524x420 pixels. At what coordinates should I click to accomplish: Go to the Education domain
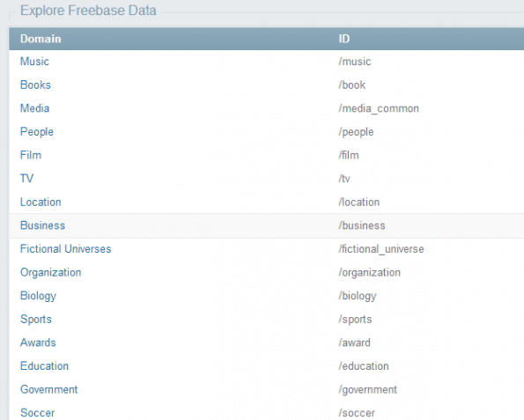pyautogui.click(x=44, y=366)
